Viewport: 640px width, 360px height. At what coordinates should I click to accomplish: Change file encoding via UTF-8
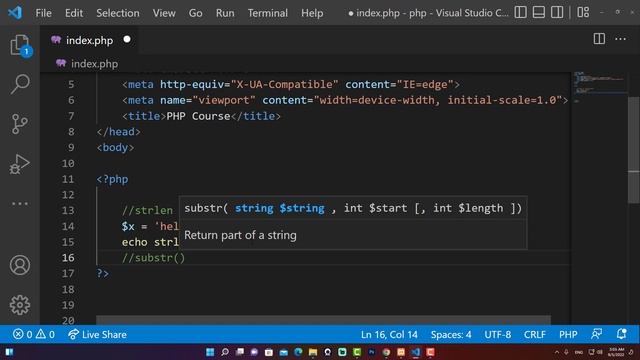click(x=498, y=334)
